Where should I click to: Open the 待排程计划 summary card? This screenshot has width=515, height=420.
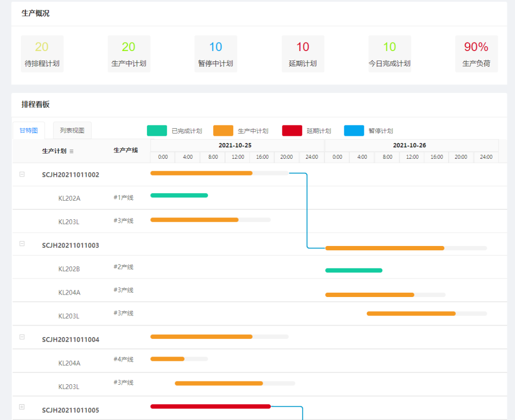coord(42,54)
